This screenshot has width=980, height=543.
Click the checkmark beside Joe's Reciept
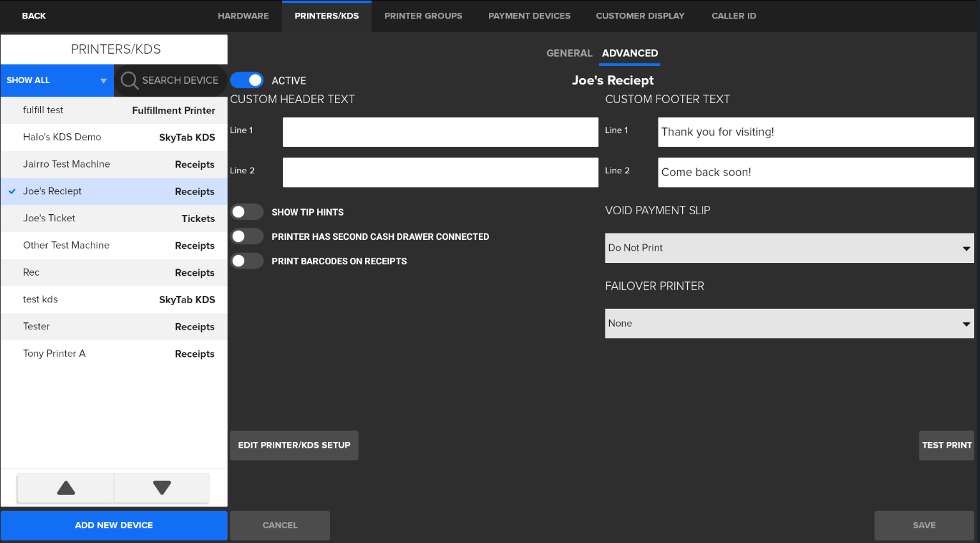coord(12,191)
